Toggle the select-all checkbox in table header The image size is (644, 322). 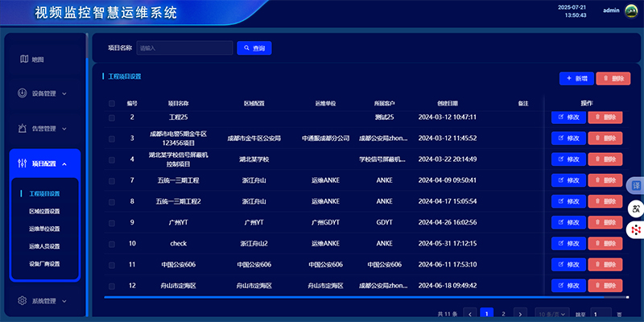[x=112, y=104]
